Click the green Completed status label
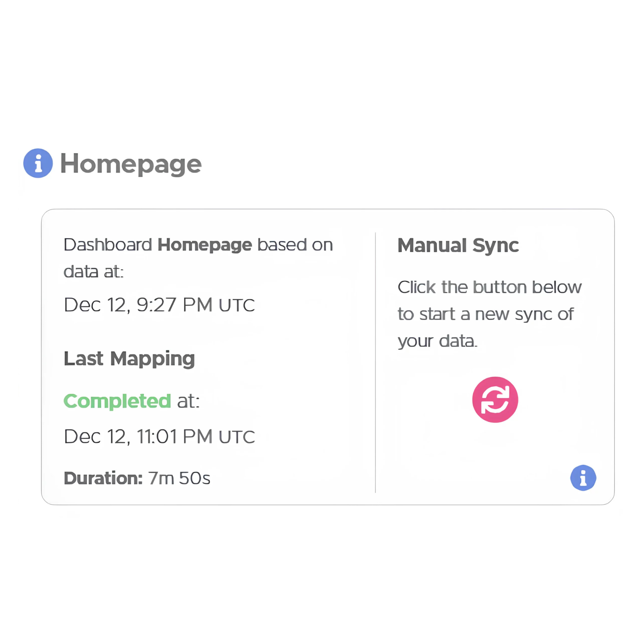 (x=117, y=401)
